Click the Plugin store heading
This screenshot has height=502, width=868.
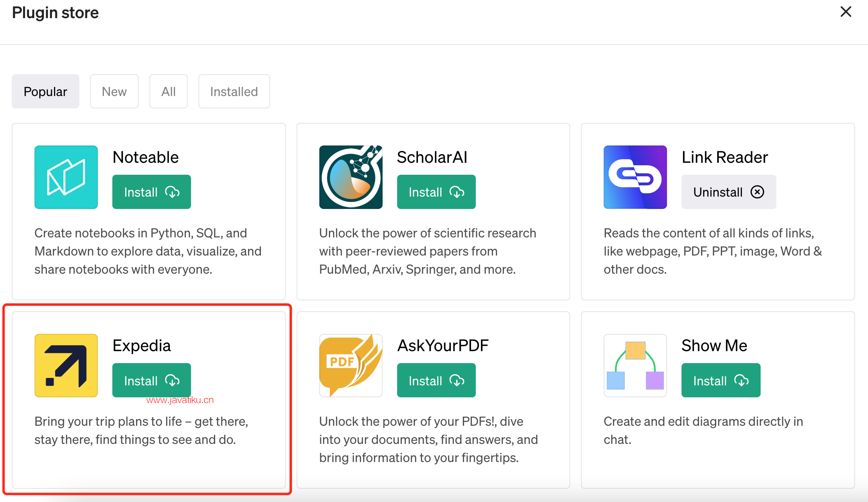point(55,13)
